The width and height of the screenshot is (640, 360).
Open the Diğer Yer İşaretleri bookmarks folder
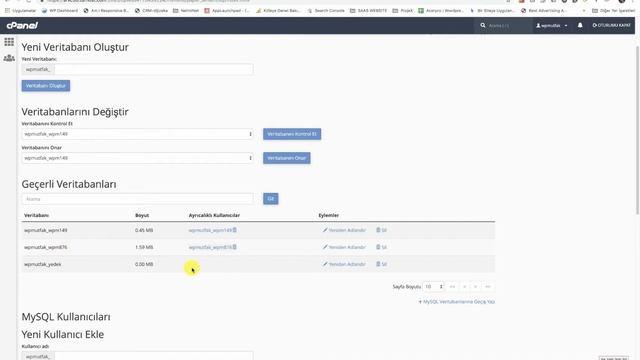[x=613, y=11]
